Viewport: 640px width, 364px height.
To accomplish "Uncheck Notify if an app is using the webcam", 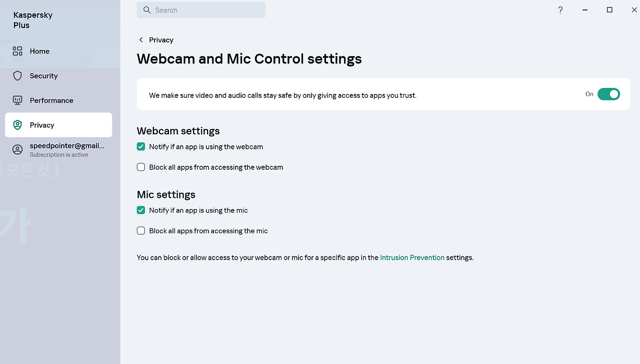I will [141, 147].
